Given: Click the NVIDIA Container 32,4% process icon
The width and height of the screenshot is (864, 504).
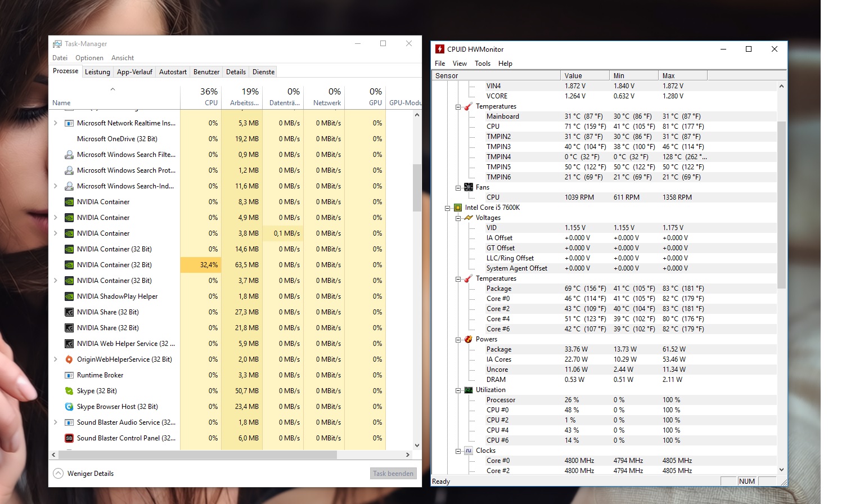Looking at the screenshot, I should pyautogui.click(x=69, y=265).
